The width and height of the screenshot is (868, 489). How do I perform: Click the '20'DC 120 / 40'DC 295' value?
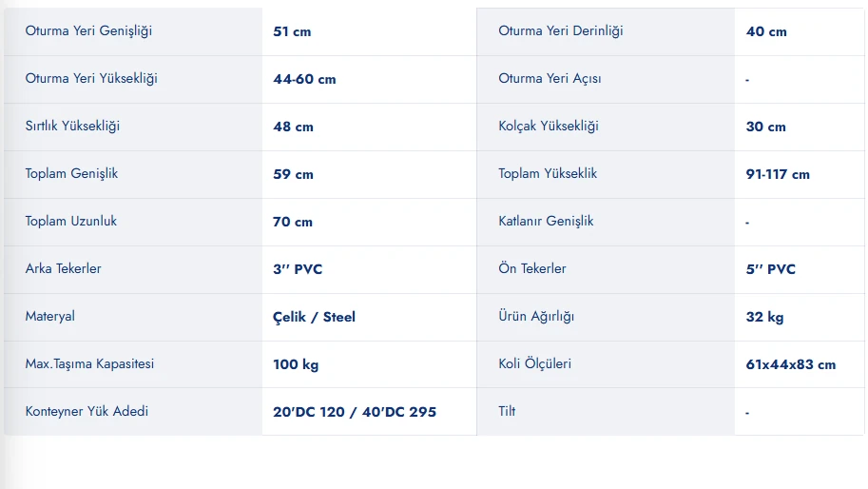tap(355, 412)
